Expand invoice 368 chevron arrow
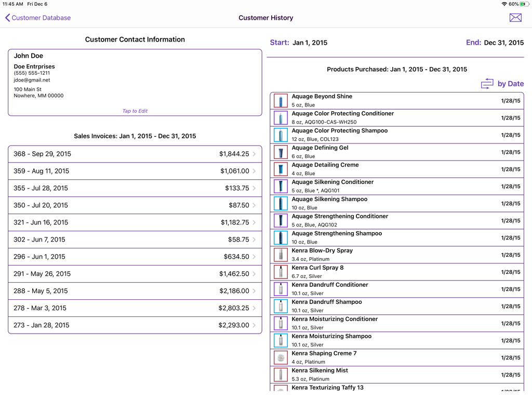The image size is (532, 399). pyautogui.click(x=254, y=154)
